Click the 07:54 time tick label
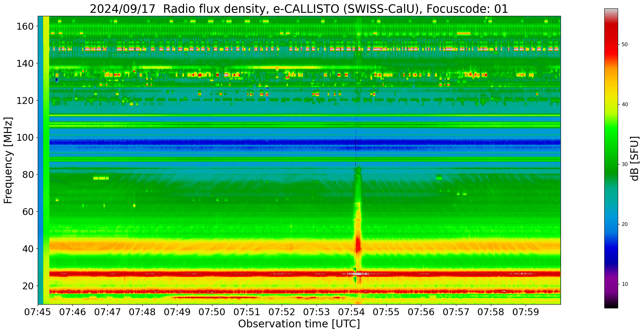The height and width of the screenshot is (333, 644). point(352,312)
